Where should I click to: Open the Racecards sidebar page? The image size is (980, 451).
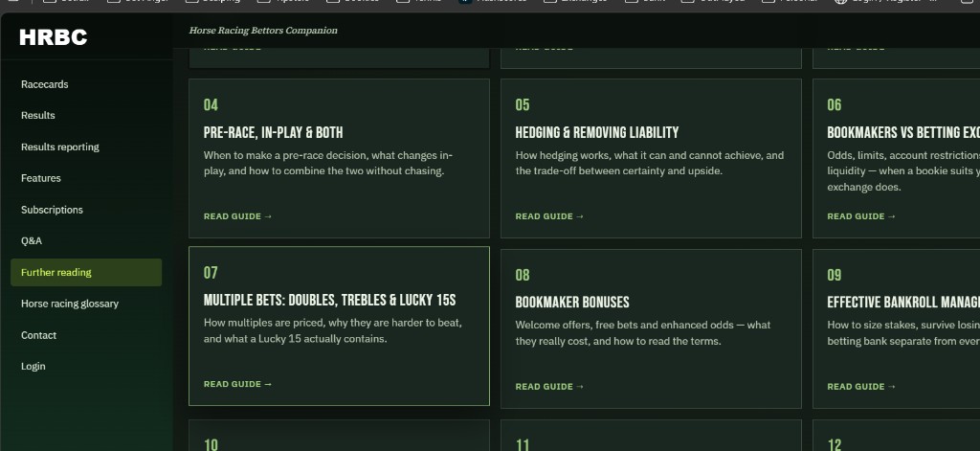(x=44, y=84)
